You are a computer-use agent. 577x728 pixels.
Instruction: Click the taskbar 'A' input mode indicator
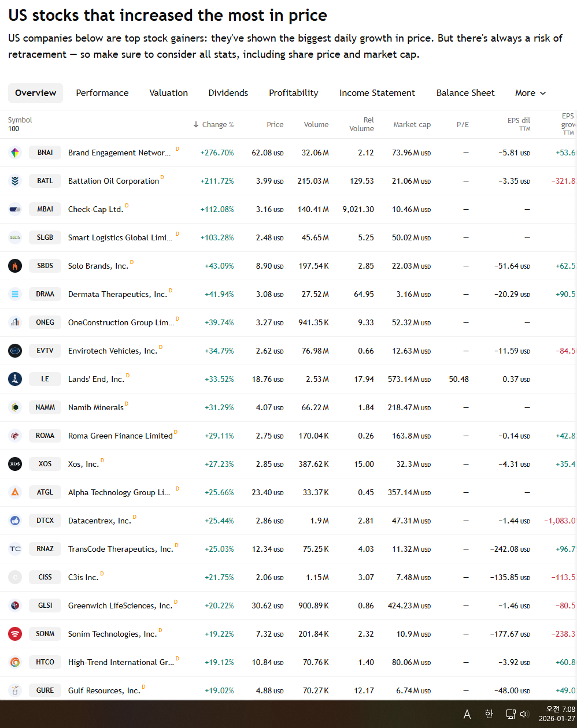point(467,715)
